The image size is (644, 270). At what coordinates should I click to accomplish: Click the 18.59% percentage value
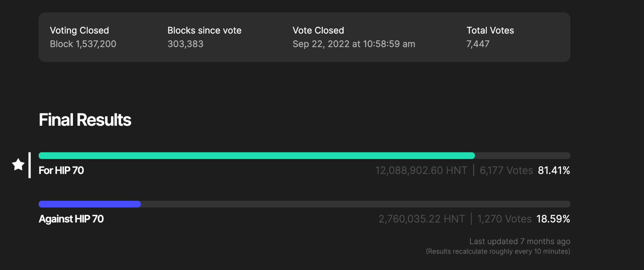[x=553, y=219]
